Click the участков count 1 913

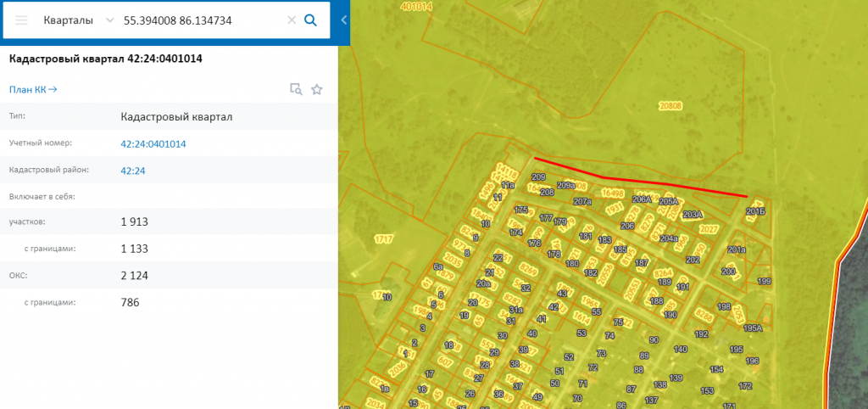click(x=135, y=221)
